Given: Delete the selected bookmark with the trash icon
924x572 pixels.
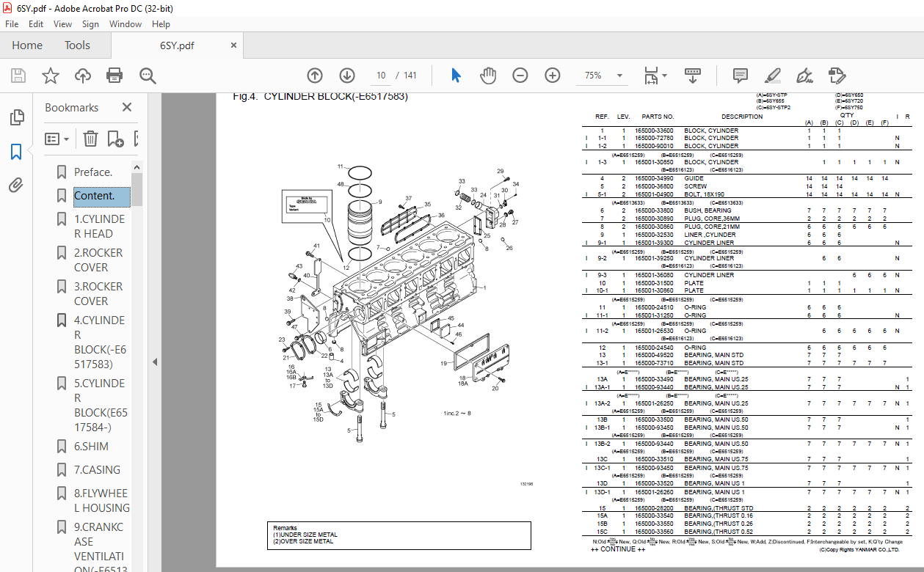Looking at the screenshot, I should [90, 139].
